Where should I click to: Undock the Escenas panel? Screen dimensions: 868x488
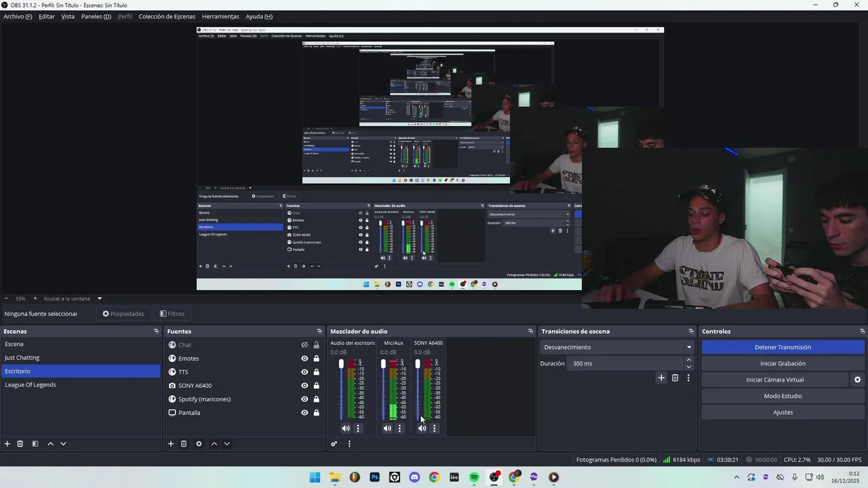(x=156, y=331)
